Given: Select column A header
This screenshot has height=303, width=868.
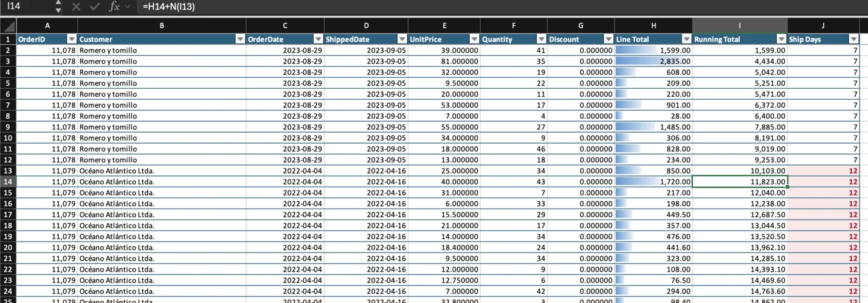Looking at the screenshot, I should (47, 26).
